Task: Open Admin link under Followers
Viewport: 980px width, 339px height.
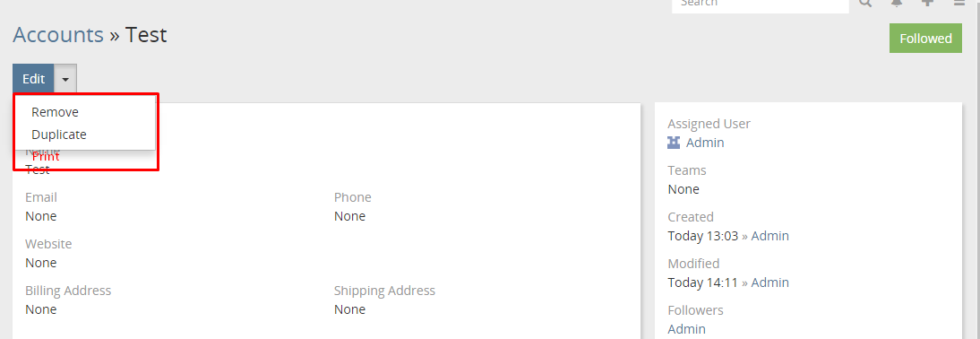Action: 686,329
